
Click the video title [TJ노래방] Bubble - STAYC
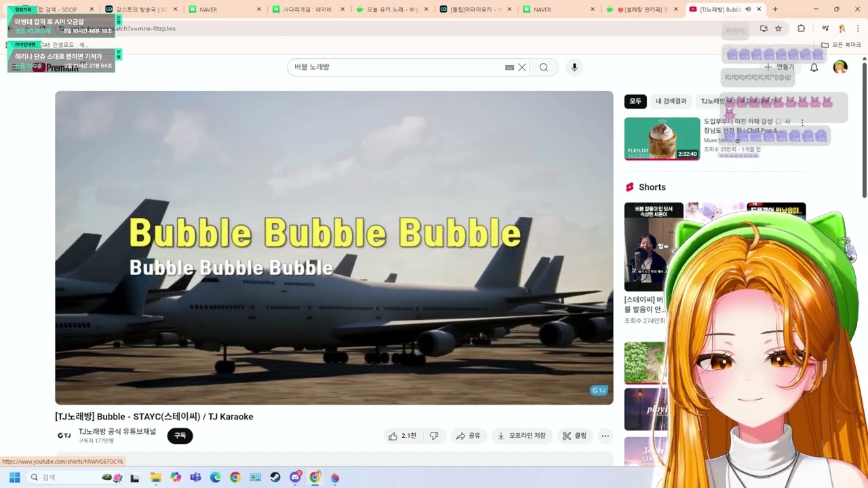tap(154, 417)
